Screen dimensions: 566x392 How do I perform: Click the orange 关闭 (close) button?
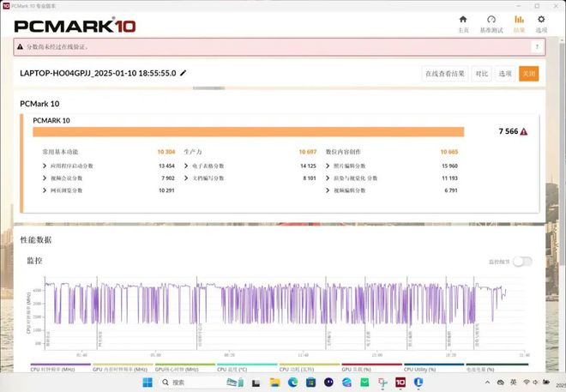[x=529, y=74]
